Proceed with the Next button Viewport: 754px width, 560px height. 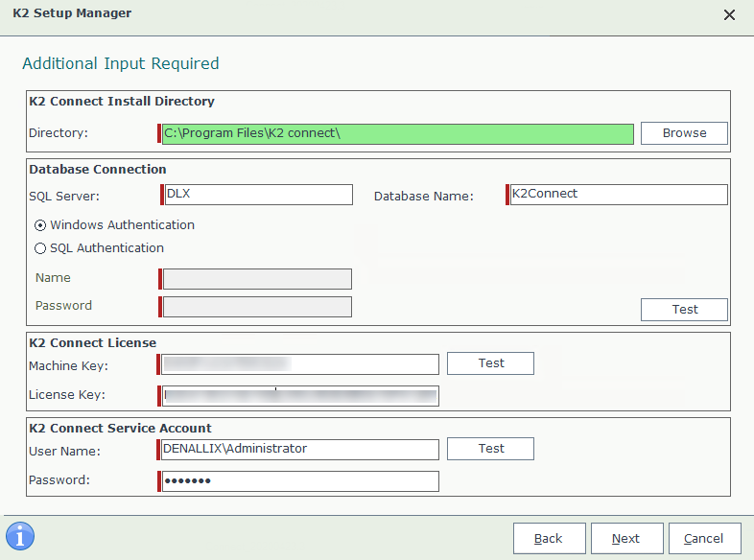pyautogui.click(x=626, y=538)
